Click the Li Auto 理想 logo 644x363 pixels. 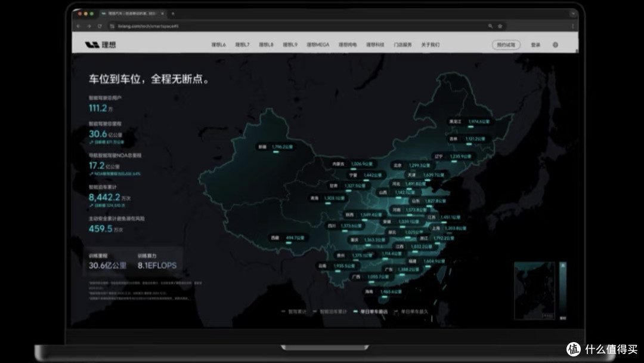click(101, 44)
